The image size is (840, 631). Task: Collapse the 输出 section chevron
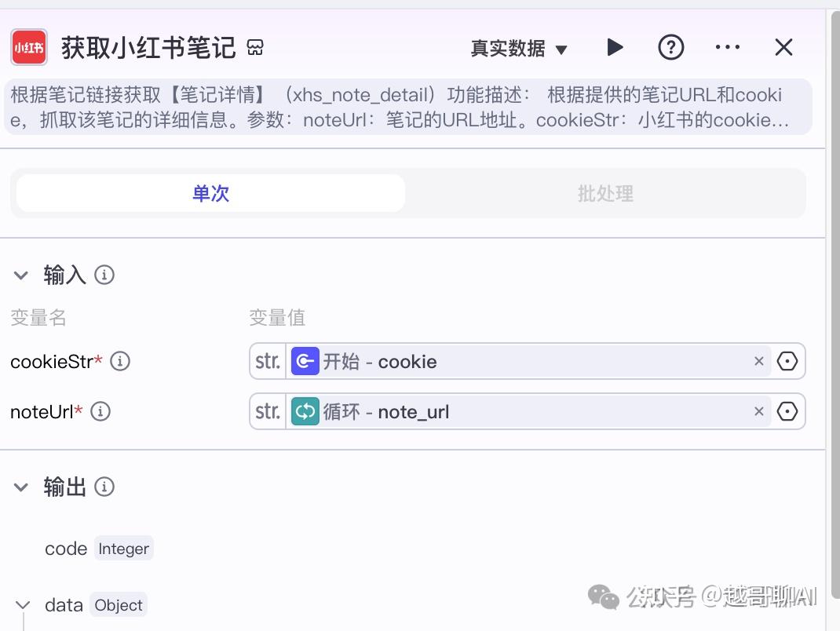tap(21, 487)
